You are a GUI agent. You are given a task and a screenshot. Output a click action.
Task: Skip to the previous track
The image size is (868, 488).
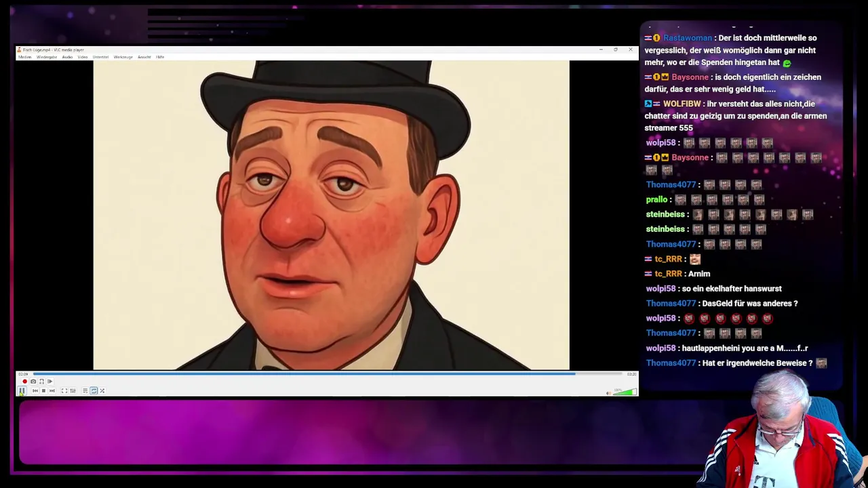point(35,390)
